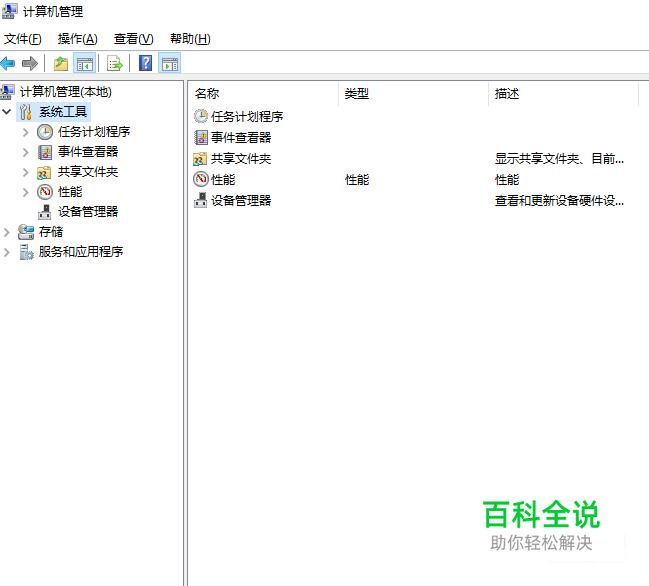This screenshot has height=586, width=649.
Task: Click 事件查看器 icon in list pane
Action: 201,137
